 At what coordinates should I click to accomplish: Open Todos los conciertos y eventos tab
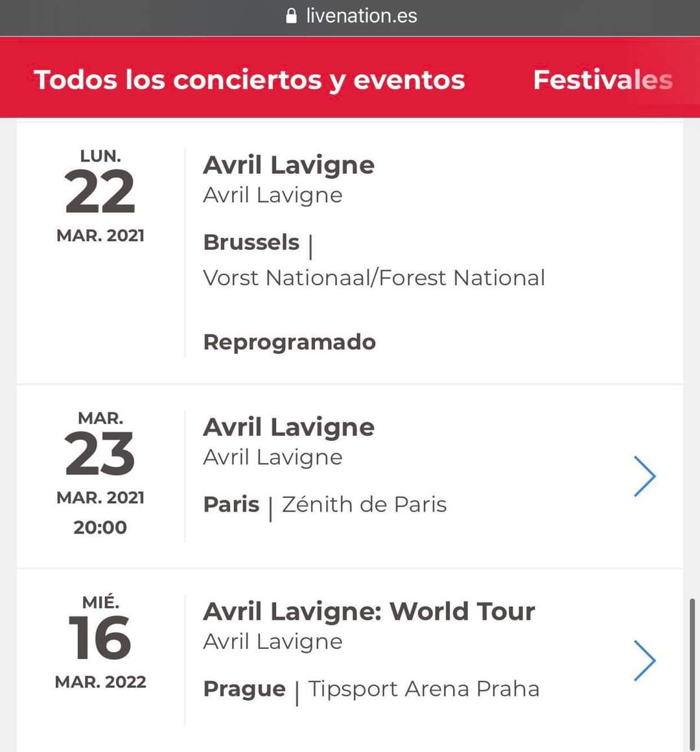click(x=250, y=80)
